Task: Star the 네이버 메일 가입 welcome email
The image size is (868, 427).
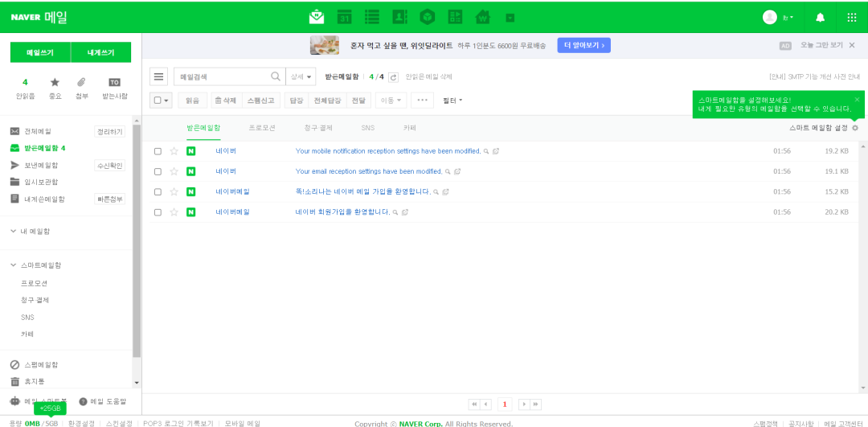Action: pos(174,191)
